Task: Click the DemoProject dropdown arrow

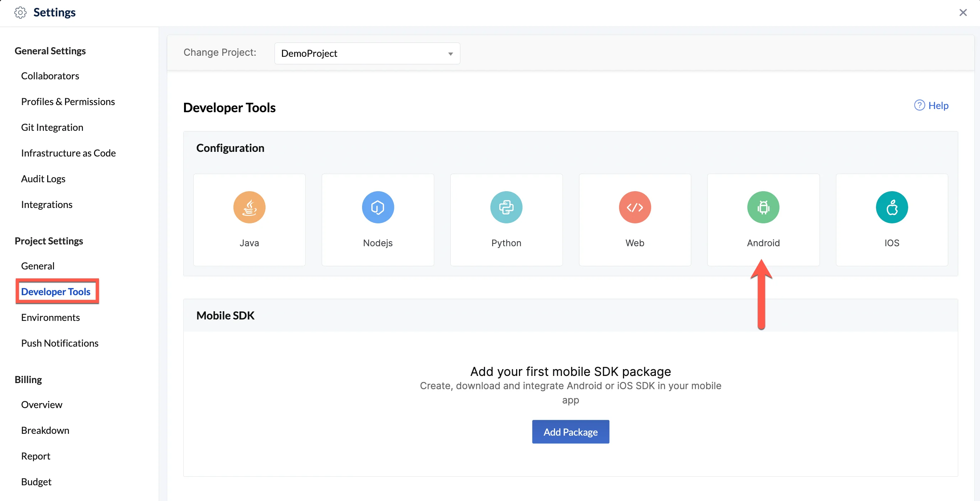Action: point(450,54)
